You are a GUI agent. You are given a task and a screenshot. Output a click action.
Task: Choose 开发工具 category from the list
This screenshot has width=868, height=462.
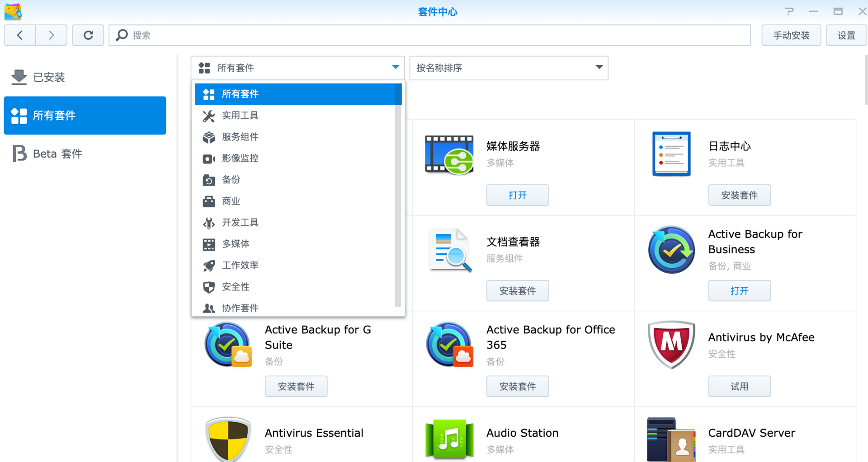point(295,223)
